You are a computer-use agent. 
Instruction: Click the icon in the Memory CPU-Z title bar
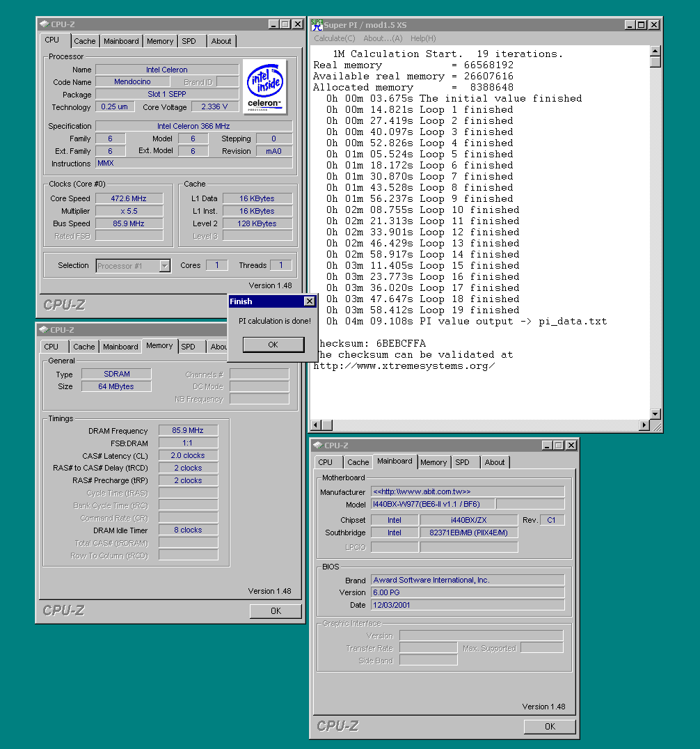pyautogui.click(x=44, y=329)
